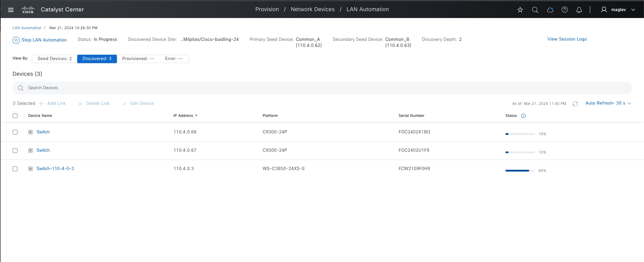The image size is (644, 262).
Task: Toggle the IP Address column sort arrow
Action: tap(196, 116)
